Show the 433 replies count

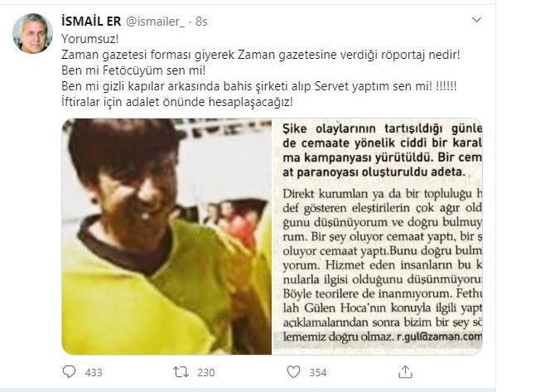point(94,372)
